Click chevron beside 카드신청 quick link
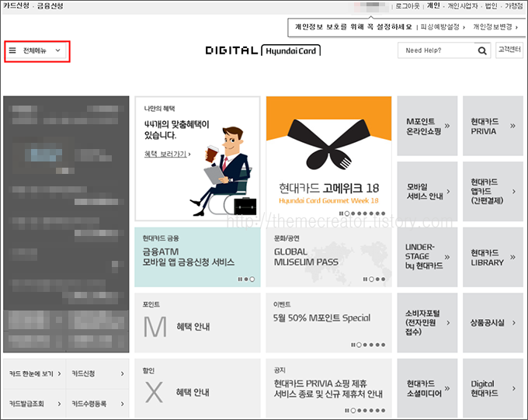 pyautogui.click(x=122, y=373)
